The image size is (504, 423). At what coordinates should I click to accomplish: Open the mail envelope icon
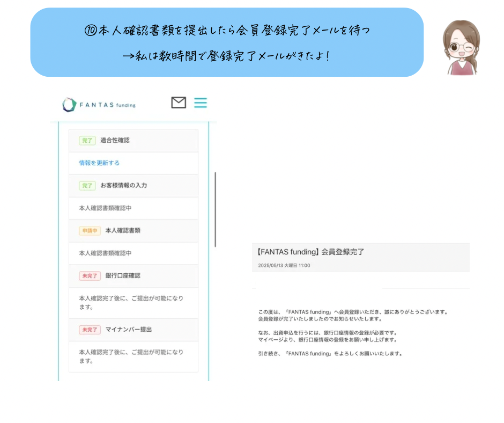[179, 103]
